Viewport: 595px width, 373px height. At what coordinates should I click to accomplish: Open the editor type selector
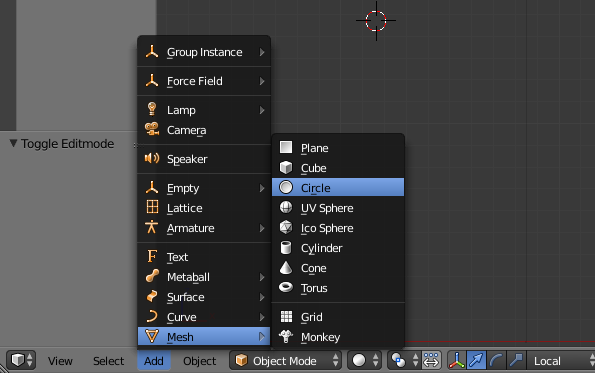click(x=21, y=360)
